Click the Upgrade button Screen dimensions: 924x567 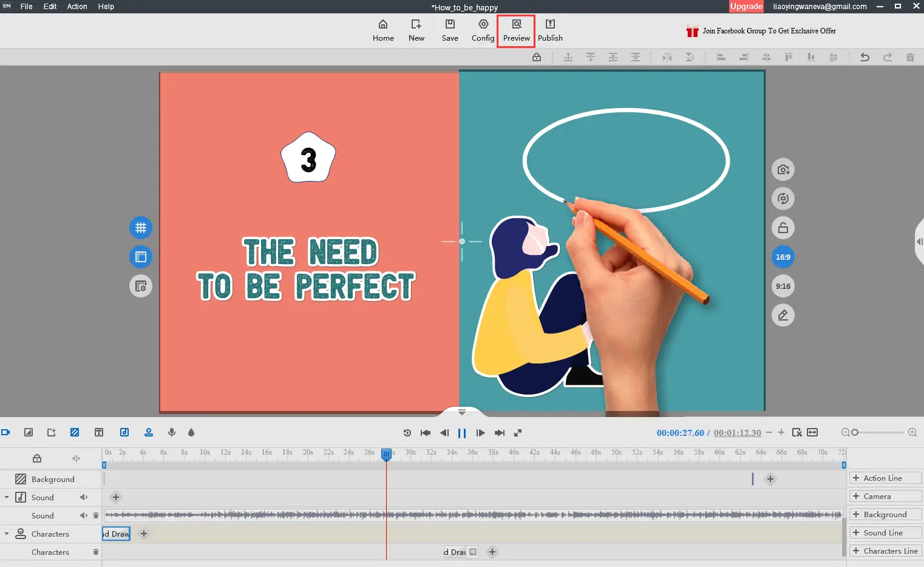746,7
